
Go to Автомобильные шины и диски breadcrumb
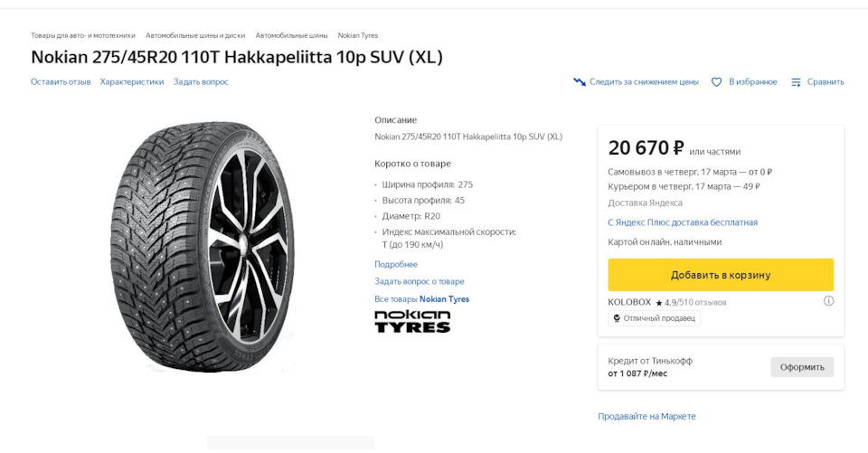[195, 35]
